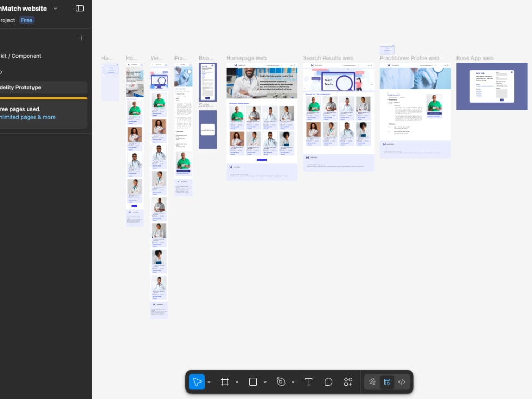Select the Boo... mobile frame label
Image resolution: width=532 pixels, height=399 pixels.
[206, 58]
